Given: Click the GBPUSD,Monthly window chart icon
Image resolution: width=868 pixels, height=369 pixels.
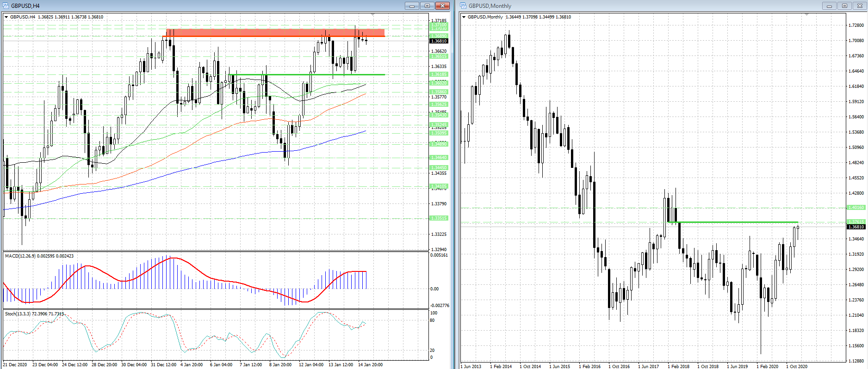Looking at the screenshot, I should pos(464,6).
